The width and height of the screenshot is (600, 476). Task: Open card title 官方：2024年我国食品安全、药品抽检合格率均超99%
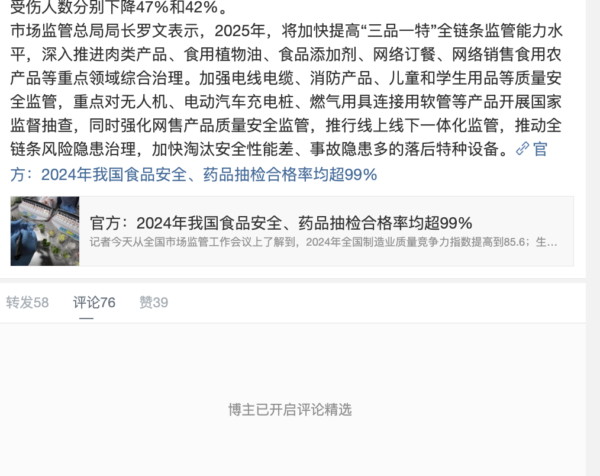281,223
